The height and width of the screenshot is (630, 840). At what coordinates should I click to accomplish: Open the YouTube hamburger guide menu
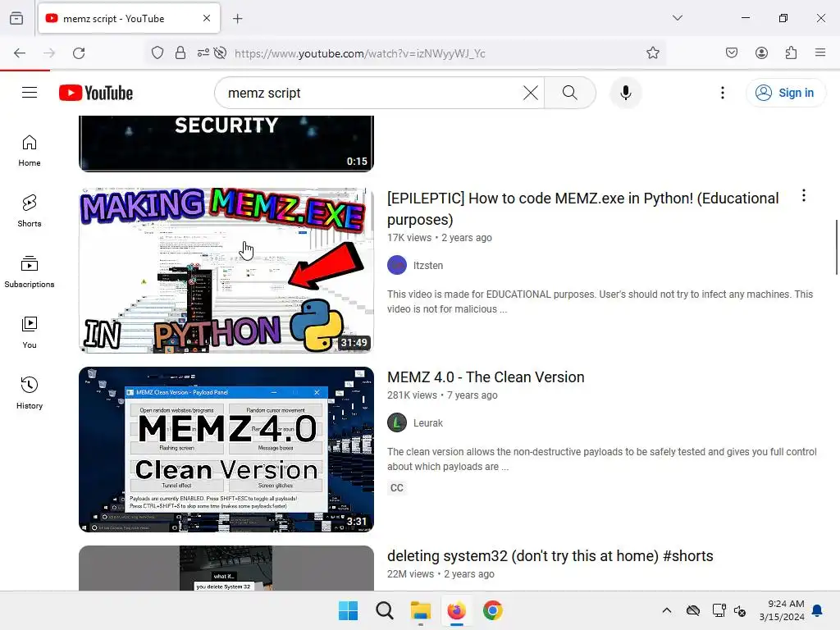pyautogui.click(x=30, y=93)
